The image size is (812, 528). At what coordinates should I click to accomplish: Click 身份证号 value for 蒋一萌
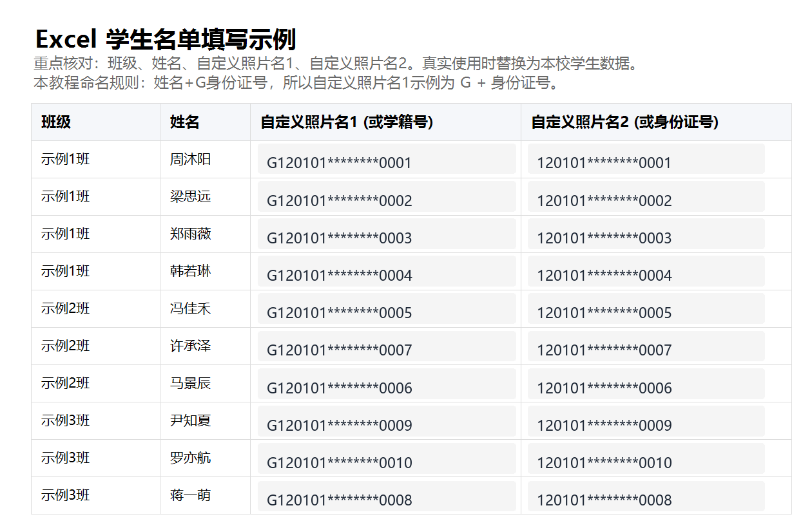click(646, 496)
